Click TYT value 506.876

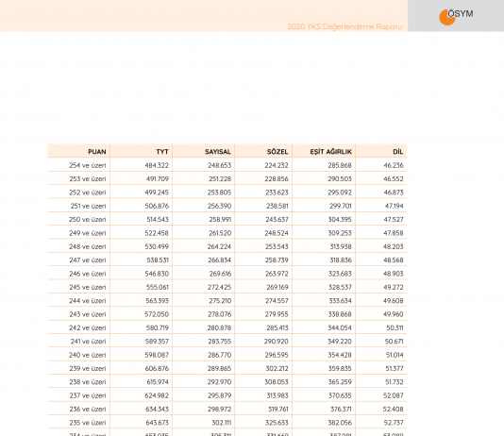[157, 206]
